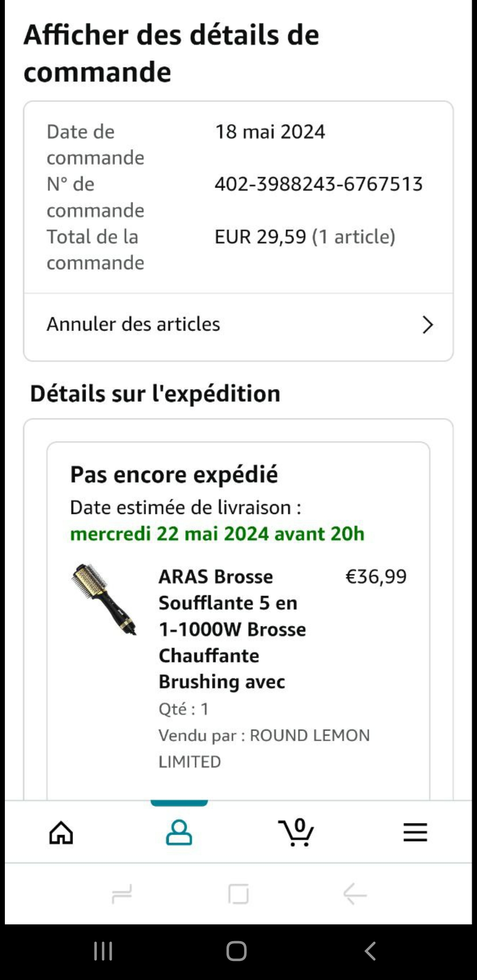The width and height of the screenshot is (477, 980).
Task: Open the shopping cart icon
Action: [x=296, y=833]
